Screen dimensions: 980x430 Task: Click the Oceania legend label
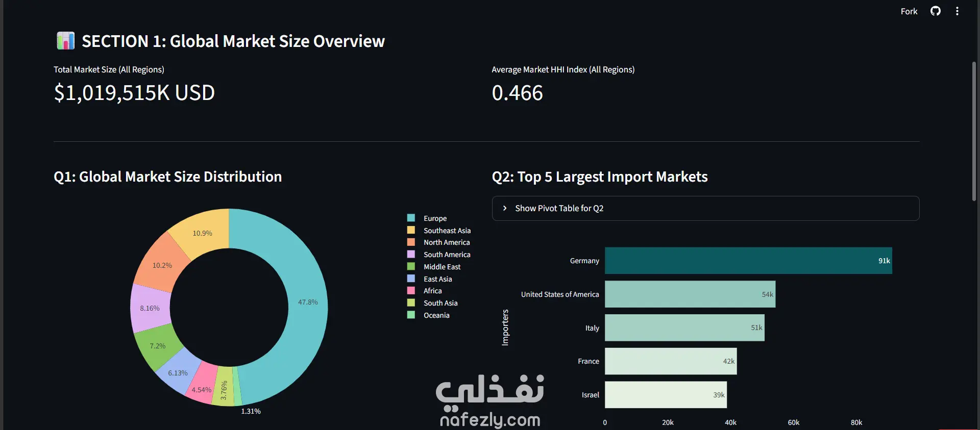click(x=436, y=315)
